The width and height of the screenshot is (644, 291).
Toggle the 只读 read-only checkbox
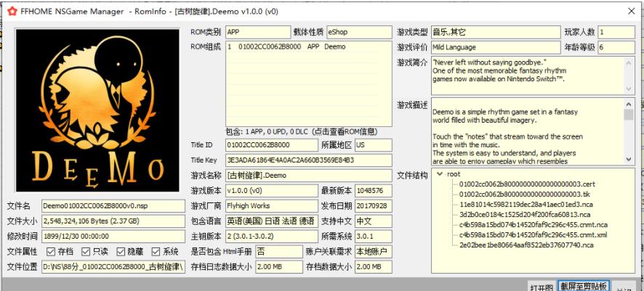(x=86, y=251)
